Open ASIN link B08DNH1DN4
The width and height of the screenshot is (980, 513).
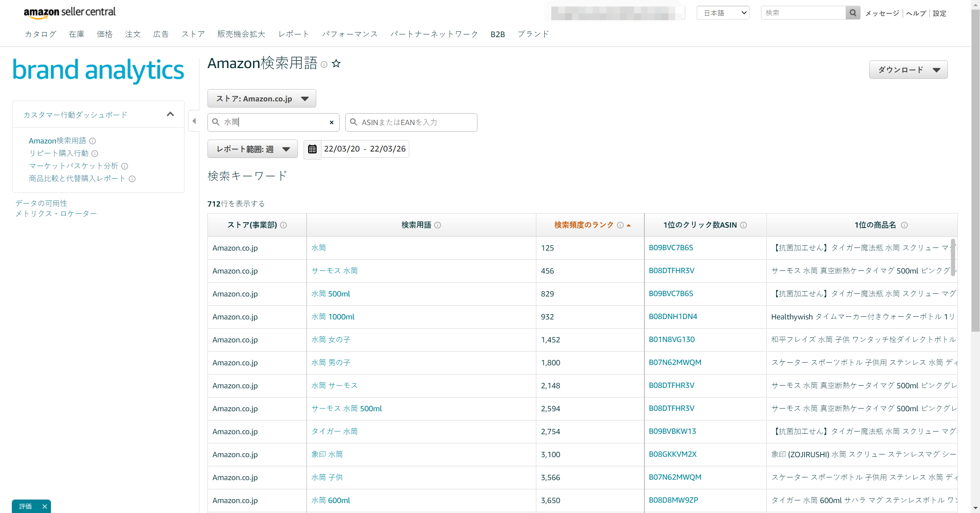(673, 316)
